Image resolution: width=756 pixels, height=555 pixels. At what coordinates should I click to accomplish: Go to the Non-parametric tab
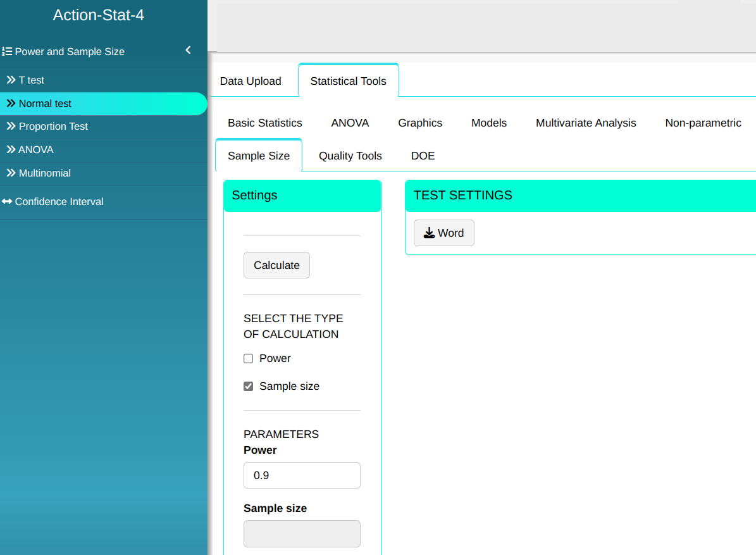703,123
